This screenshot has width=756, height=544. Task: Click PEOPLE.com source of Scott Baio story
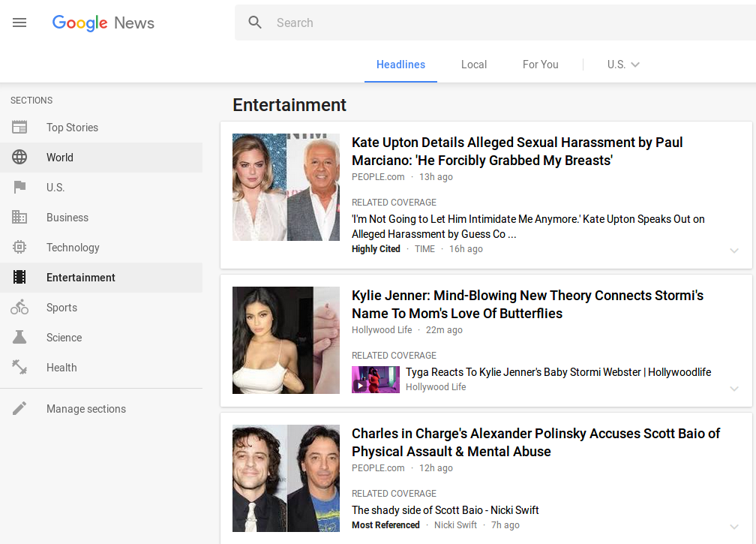pyautogui.click(x=378, y=467)
